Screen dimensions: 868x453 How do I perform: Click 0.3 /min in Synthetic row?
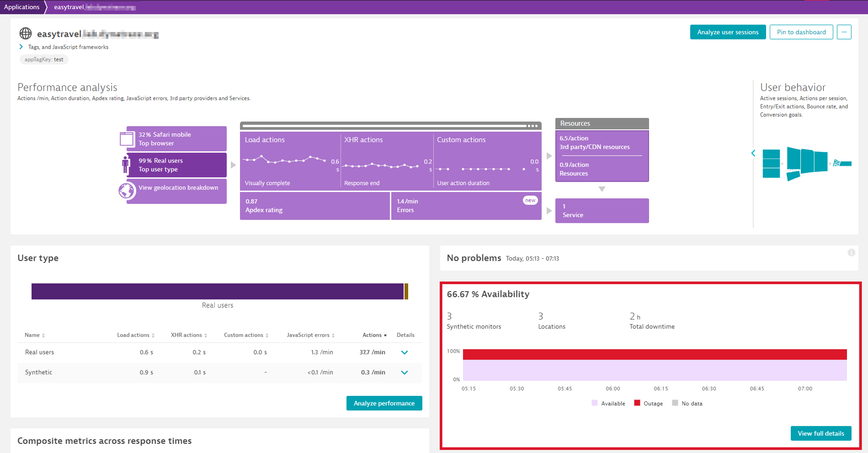point(373,372)
